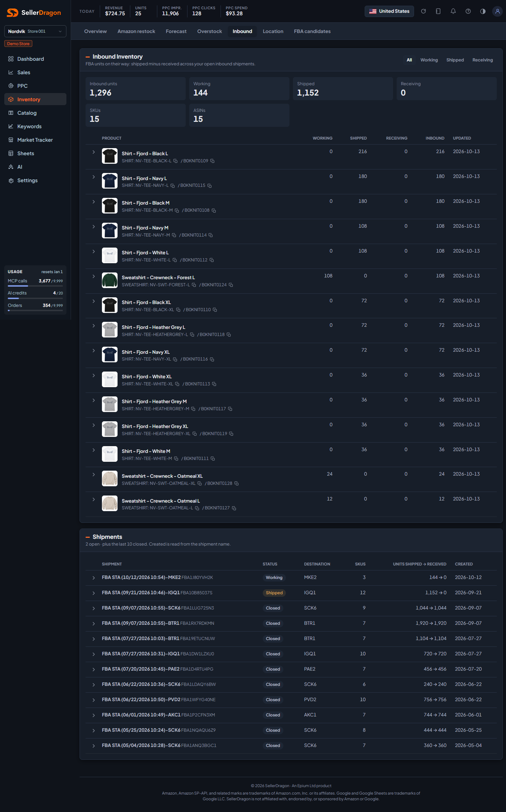Filter inbound inventory by All
Screen dimensions: 506x812
pos(409,60)
